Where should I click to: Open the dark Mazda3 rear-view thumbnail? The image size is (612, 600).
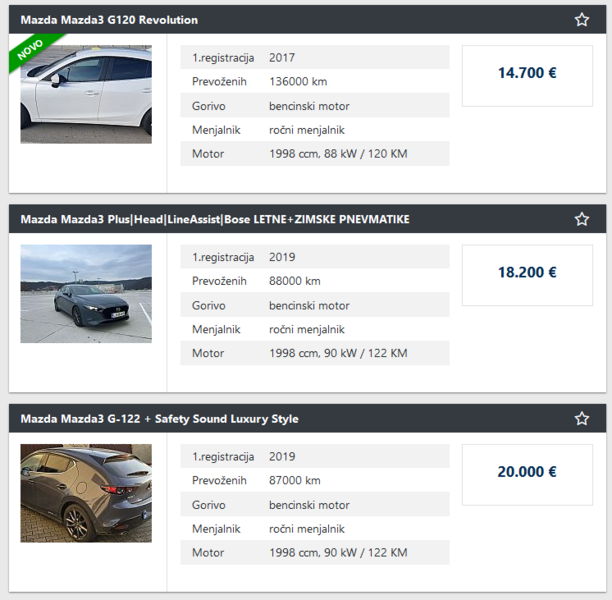pos(86,493)
